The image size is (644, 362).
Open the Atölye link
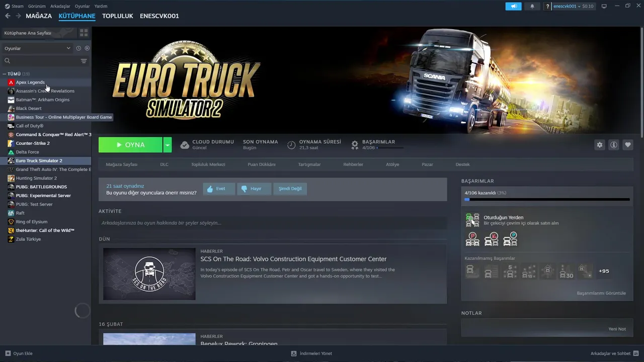392,164
